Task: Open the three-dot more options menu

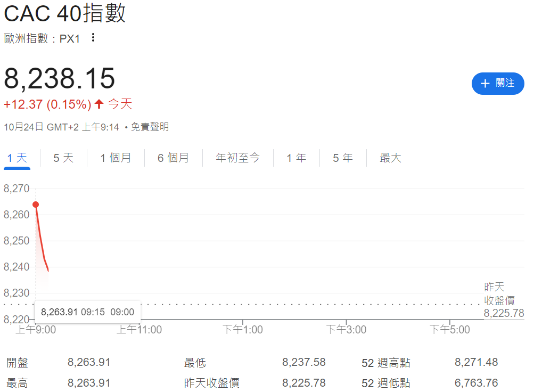Action: 93,38
